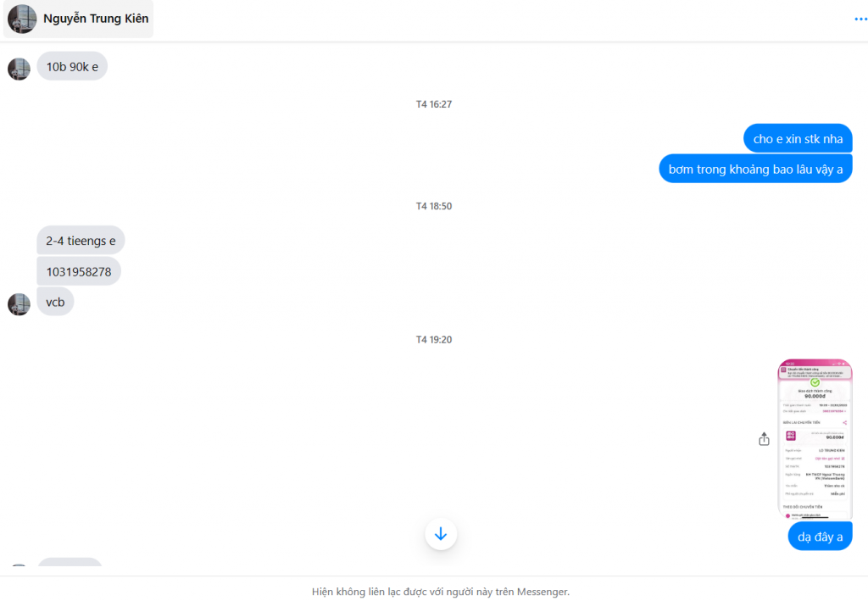Click the profile avatar in the chat header
Viewport: 868px width, 601px height.
[x=22, y=19]
